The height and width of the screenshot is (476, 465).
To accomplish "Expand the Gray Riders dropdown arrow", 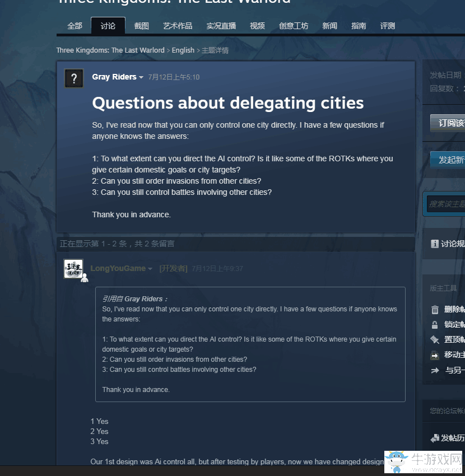I will [x=141, y=77].
